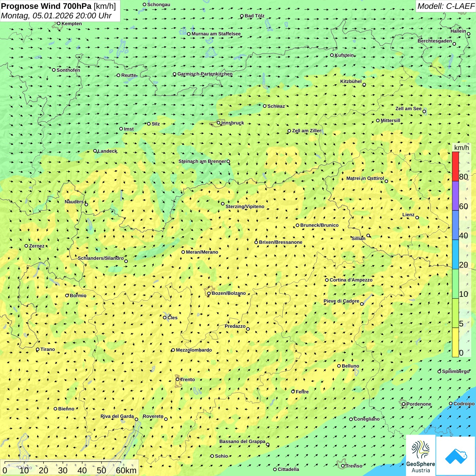Click the Brixen/Bressanone marker circle
476x476 pixels.
point(256,242)
